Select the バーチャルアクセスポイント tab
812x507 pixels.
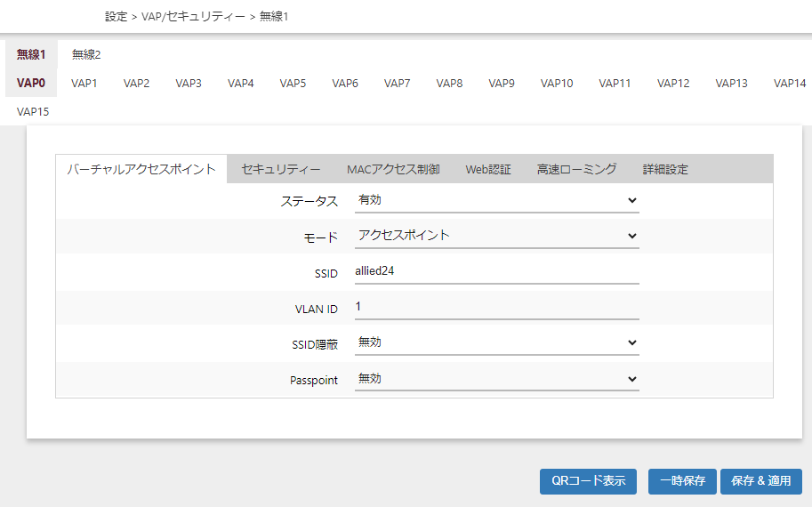point(141,169)
